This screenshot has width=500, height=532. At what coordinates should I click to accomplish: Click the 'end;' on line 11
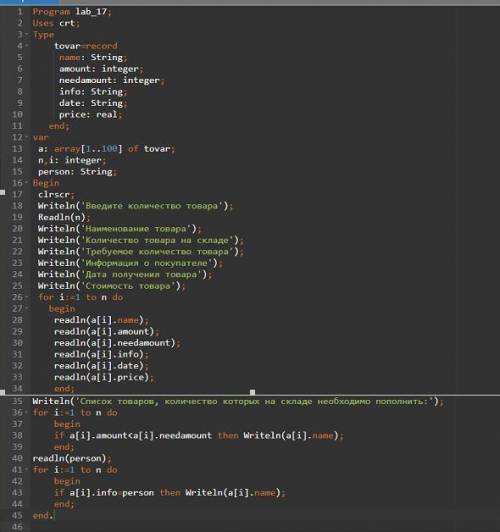59,126
